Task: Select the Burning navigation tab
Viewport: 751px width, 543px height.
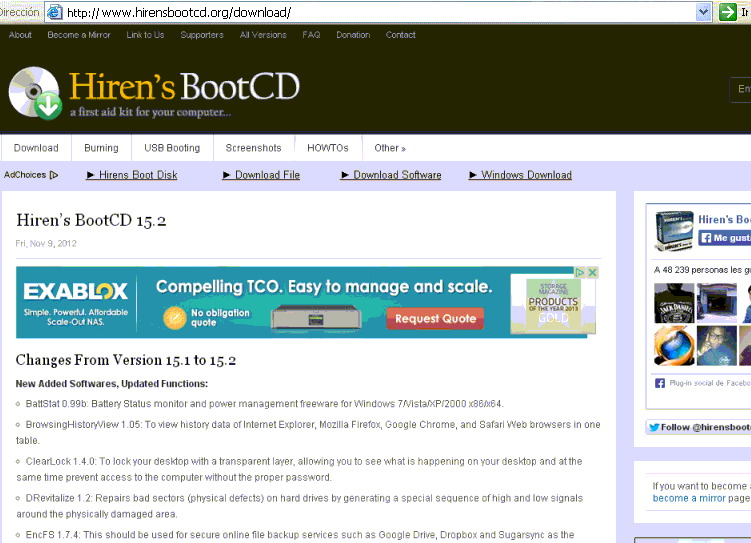Action: coord(101,148)
